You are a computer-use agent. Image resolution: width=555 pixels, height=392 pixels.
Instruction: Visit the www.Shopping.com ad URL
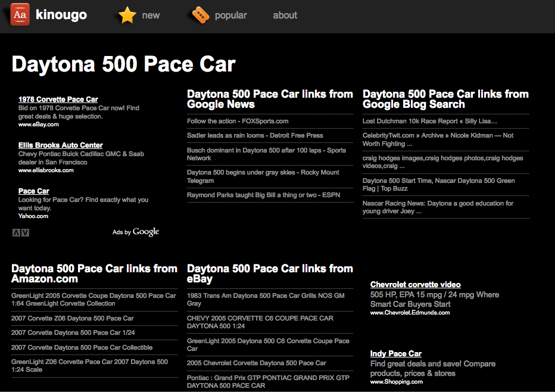point(397,382)
